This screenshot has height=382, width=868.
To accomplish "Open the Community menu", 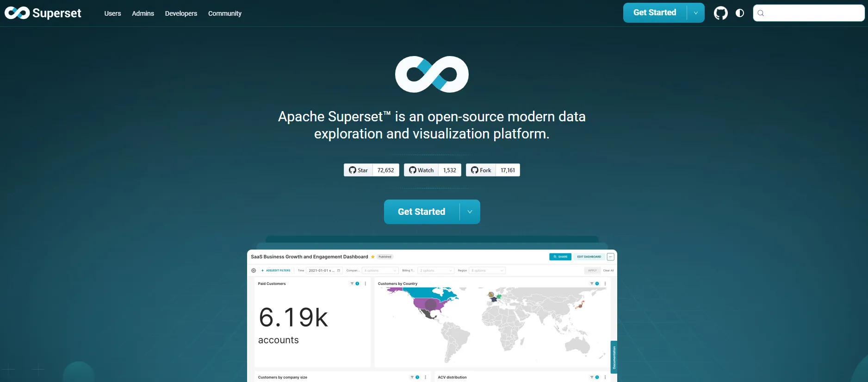I will pyautogui.click(x=225, y=13).
